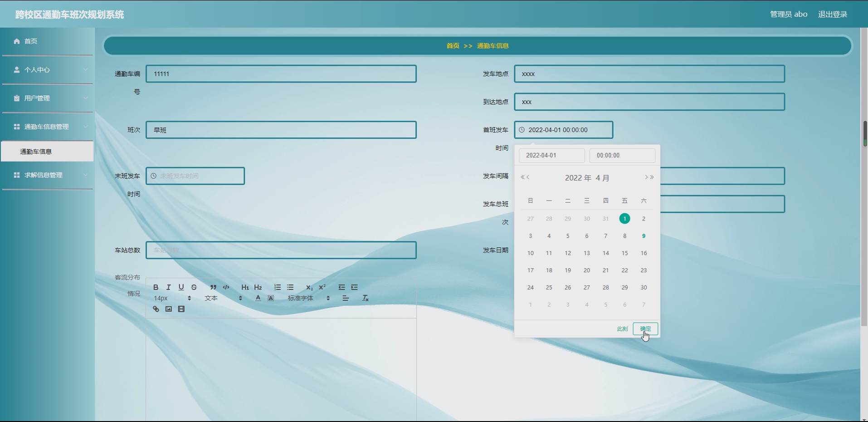The image size is (868, 422).
Task: Apply underline formatting
Action: click(181, 287)
